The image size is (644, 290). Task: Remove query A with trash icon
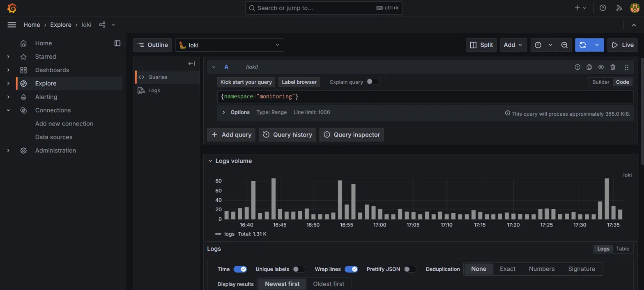pos(613,67)
